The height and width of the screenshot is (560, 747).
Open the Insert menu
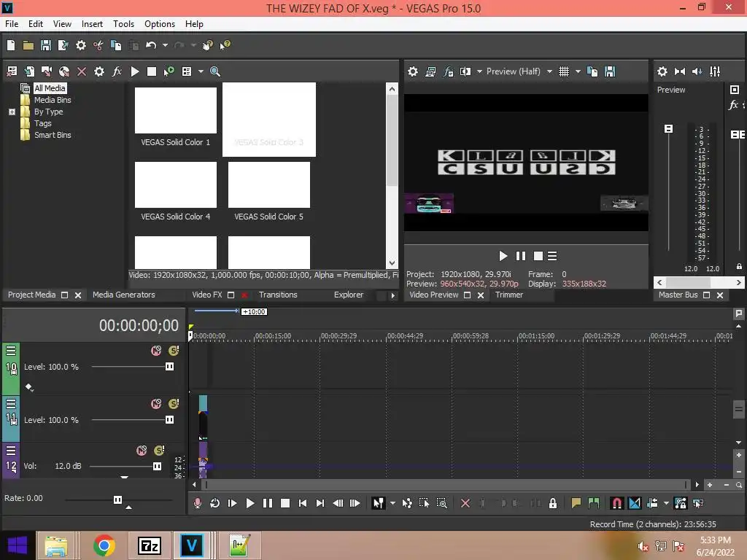pos(92,24)
